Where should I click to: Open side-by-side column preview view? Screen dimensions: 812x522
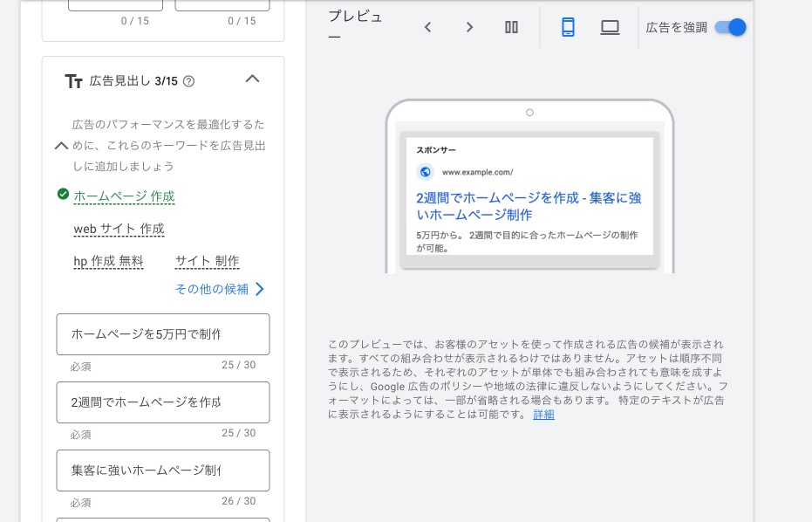512,27
